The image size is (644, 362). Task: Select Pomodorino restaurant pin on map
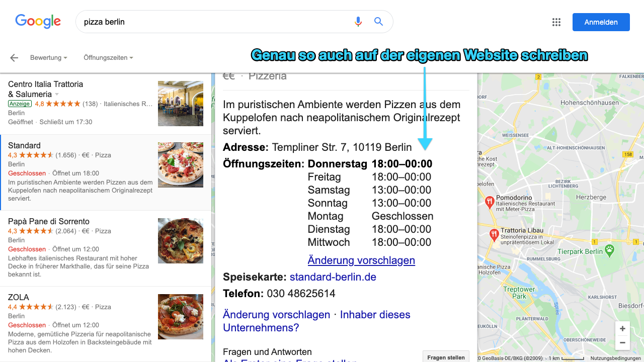click(489, 202)
